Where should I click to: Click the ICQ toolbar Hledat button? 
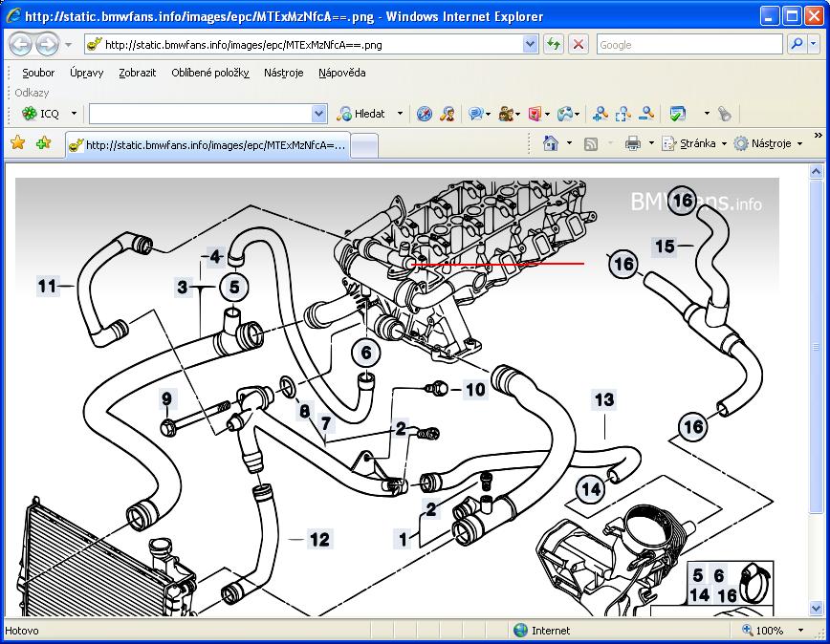361,114
